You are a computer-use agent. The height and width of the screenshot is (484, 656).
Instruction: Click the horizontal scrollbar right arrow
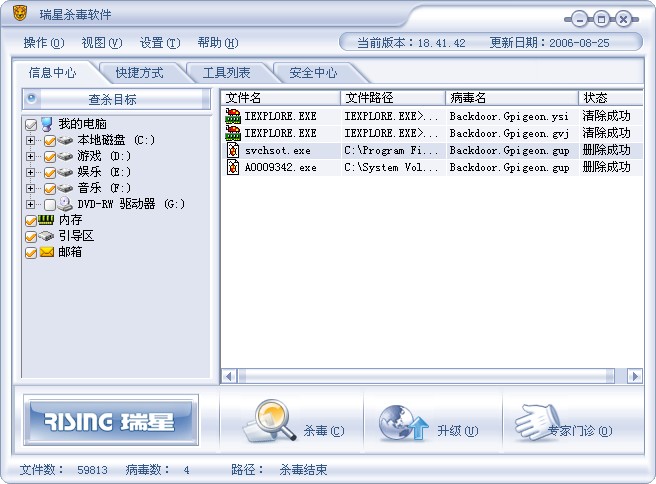pyautogui.click(x=635, y=376)
